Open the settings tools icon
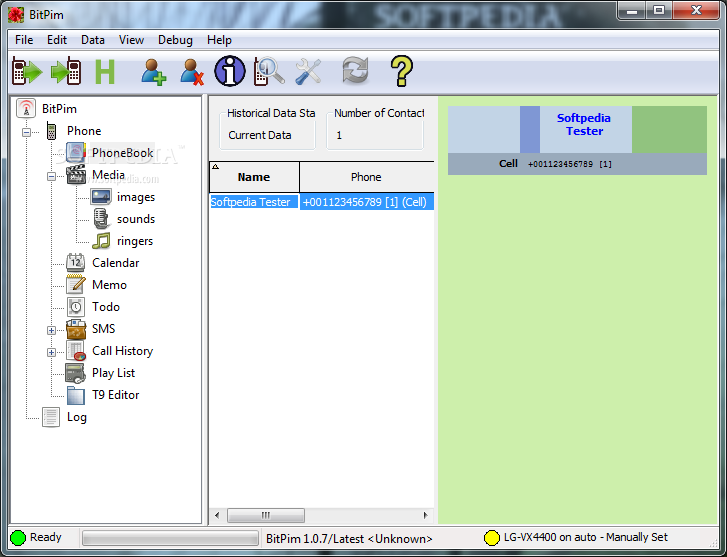This screenshot has height=557, width=727. pos(308,71)
